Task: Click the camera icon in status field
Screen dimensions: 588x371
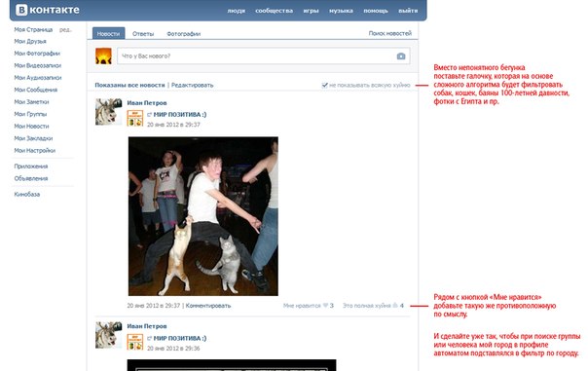Action: [401, 56]
